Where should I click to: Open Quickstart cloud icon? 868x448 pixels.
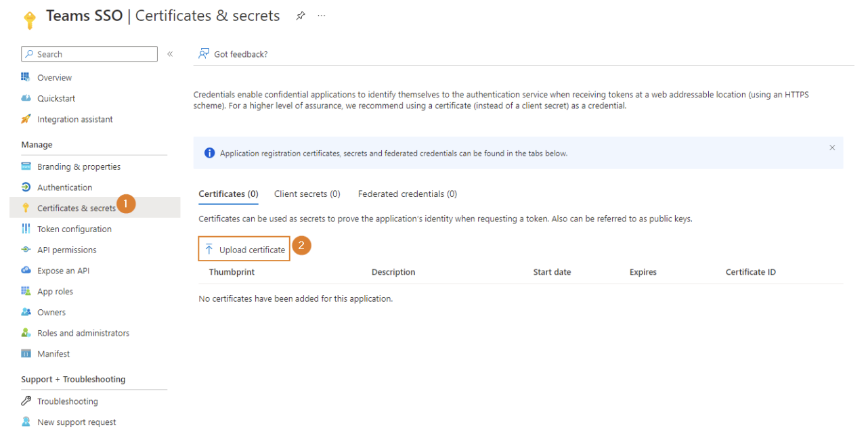coord(26,98)
